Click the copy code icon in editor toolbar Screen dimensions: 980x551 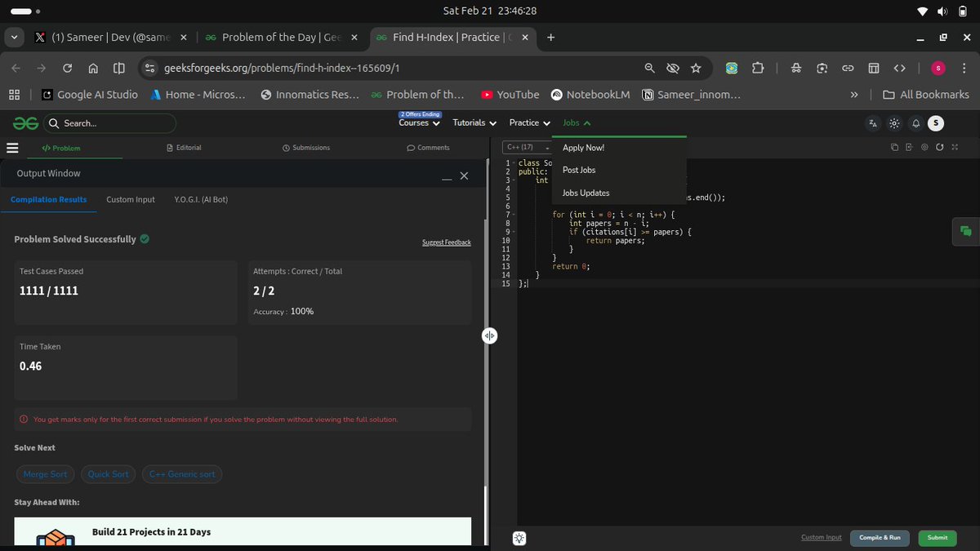[895, 147]
